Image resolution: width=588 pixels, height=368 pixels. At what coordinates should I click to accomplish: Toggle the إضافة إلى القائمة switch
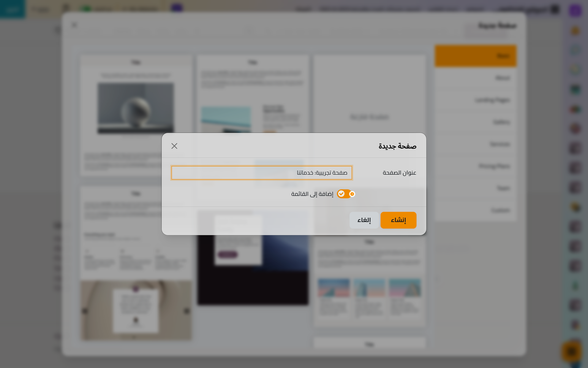pyautogui.click(x=346, y=194)
